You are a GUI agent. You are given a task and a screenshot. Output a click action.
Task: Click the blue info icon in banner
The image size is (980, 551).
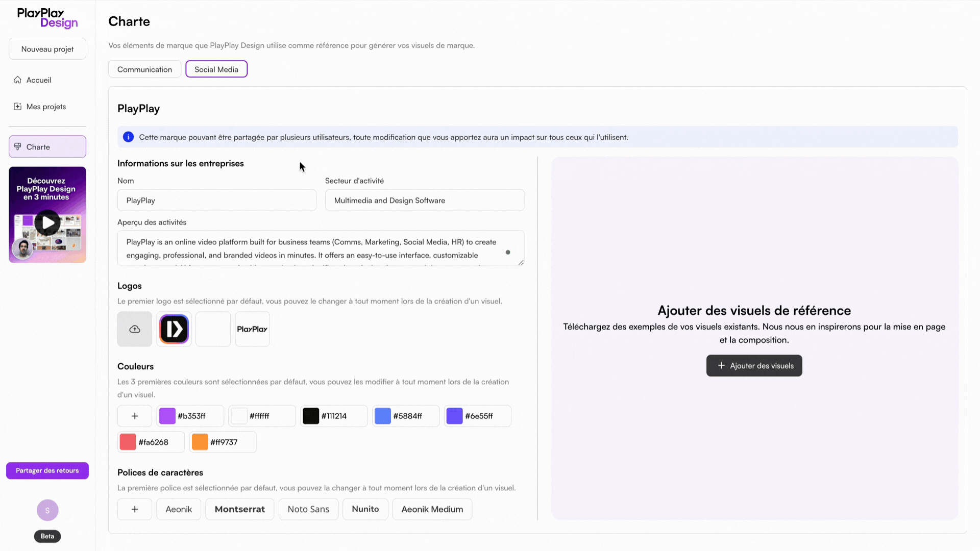tap(128, 137)
